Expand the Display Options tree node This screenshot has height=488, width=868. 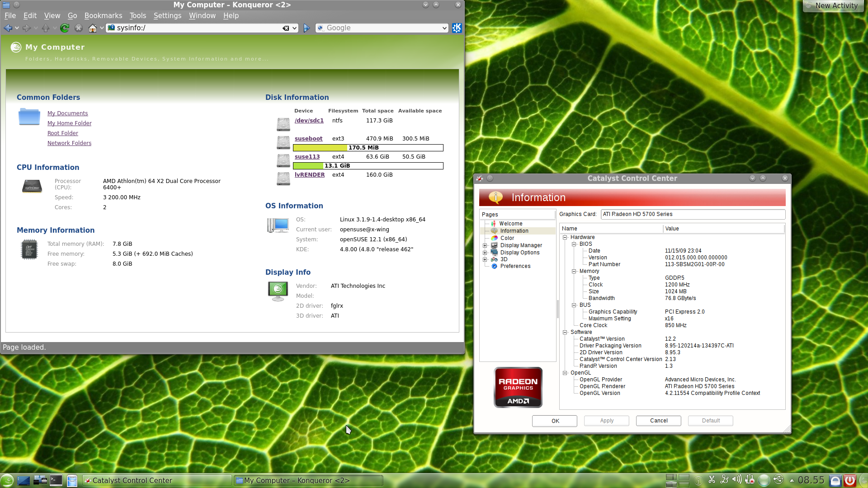[x=485, y=253]
